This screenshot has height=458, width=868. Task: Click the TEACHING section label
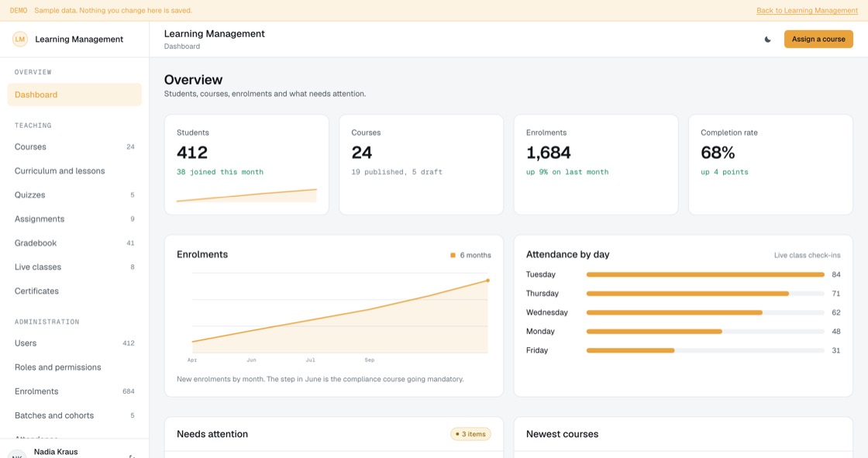pyautogui.click(x=33, y=126)
